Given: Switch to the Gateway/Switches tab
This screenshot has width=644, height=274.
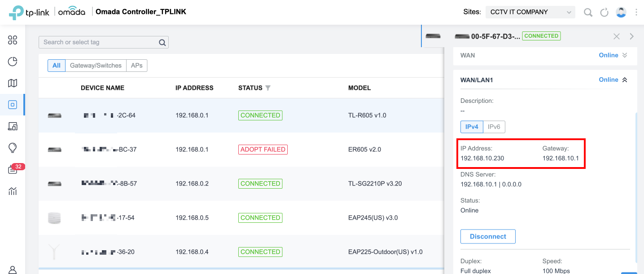Looking at the screenshot, I should [95, 65].
